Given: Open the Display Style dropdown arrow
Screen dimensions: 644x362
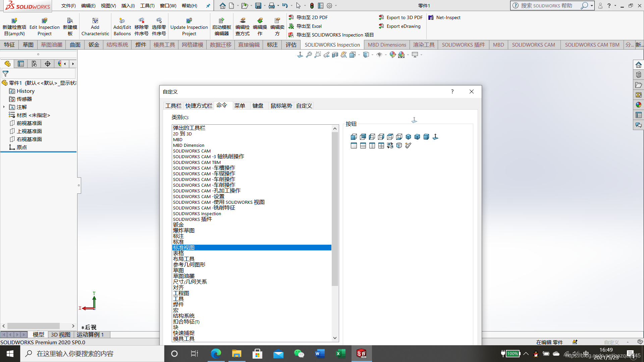Looking at the screenshot, I should click(x=373, y=55).
